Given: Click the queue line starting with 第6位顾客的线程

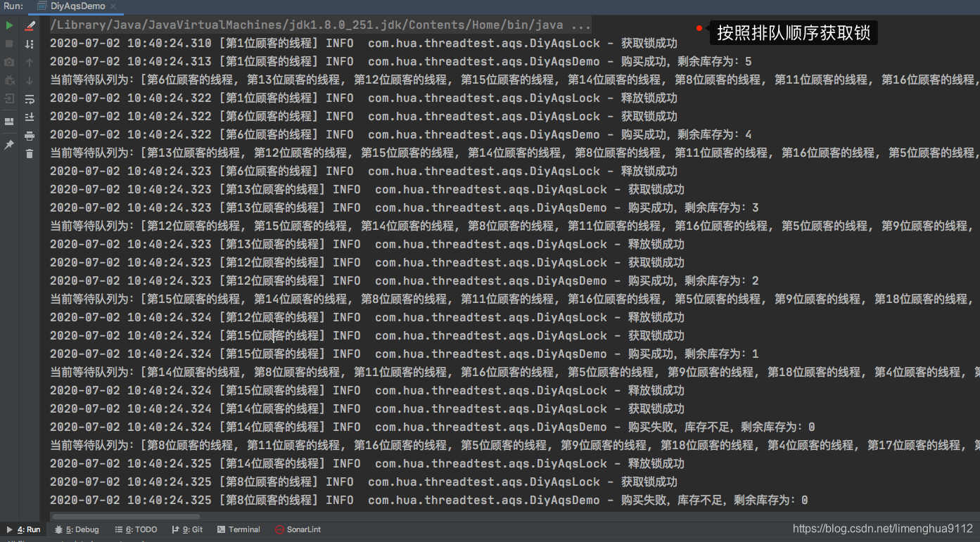Looking at the screenshot, I should point(514,80).
